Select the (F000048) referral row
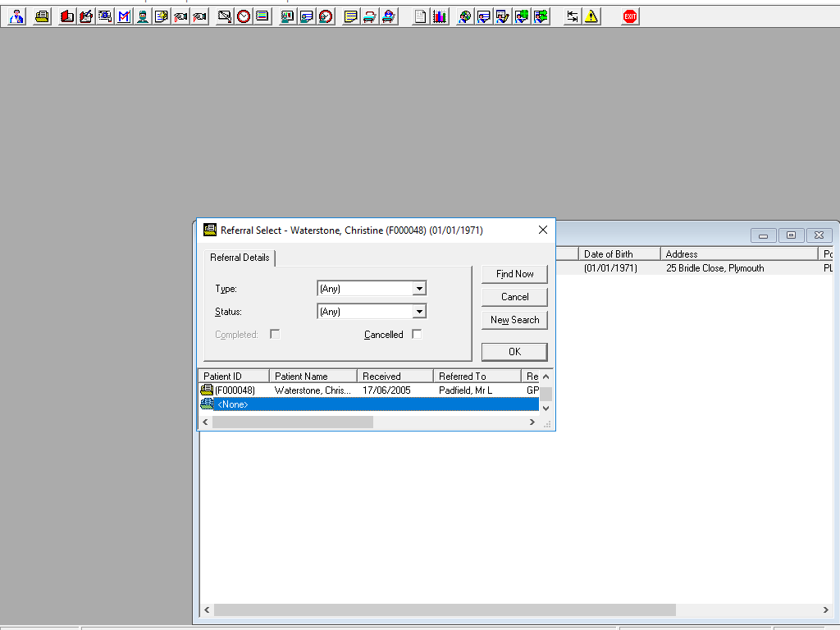Screen dimensions: 840x630 (369, 390)
